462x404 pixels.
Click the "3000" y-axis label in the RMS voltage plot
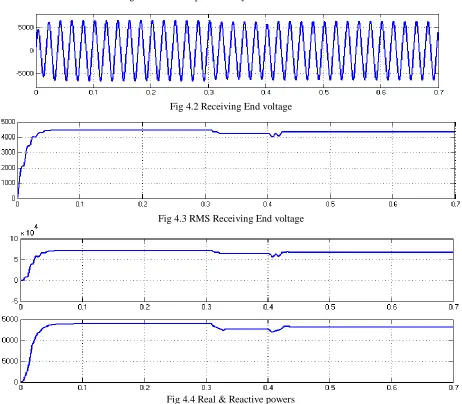(8, 152)
